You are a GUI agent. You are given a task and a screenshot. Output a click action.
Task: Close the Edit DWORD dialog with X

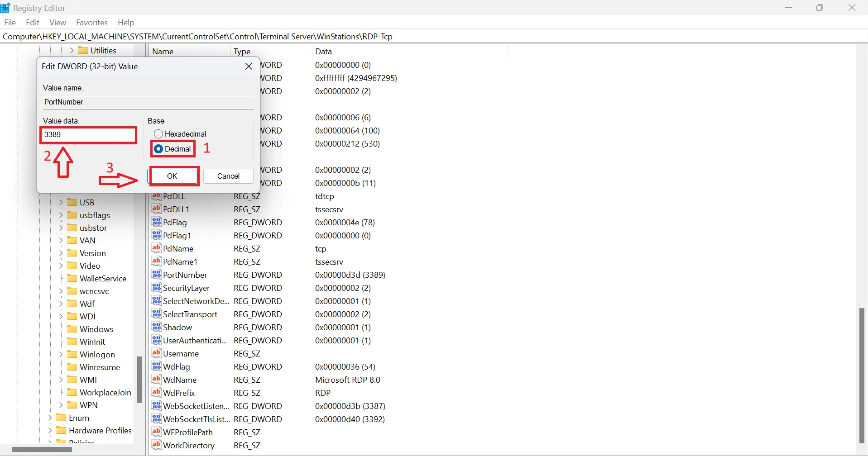[249, 66]
